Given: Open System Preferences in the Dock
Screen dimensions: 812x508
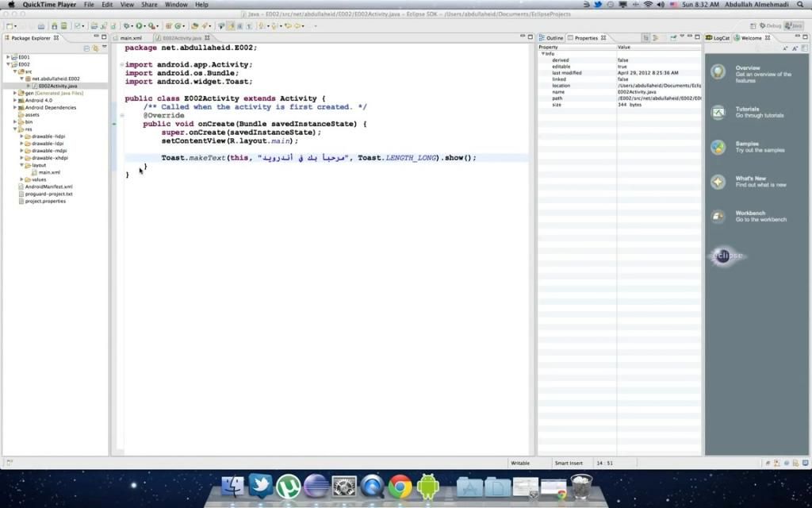Looking at the screenshot, I should tap(344, 487).
